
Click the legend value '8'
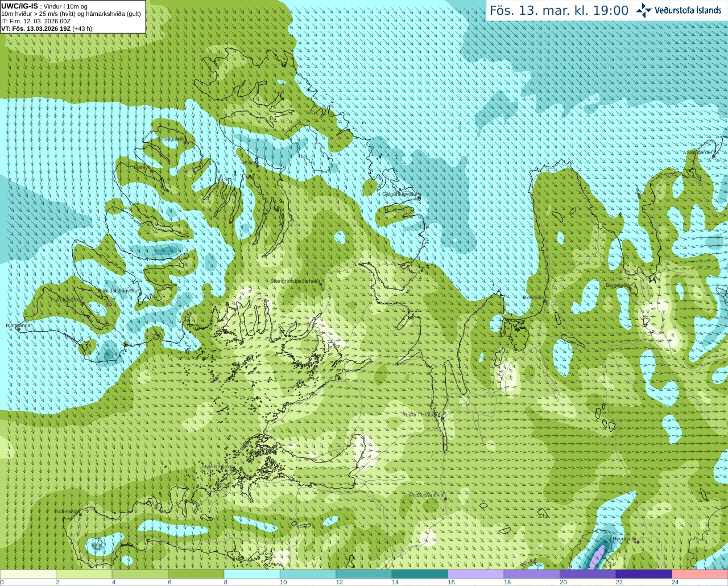point(225,582)
